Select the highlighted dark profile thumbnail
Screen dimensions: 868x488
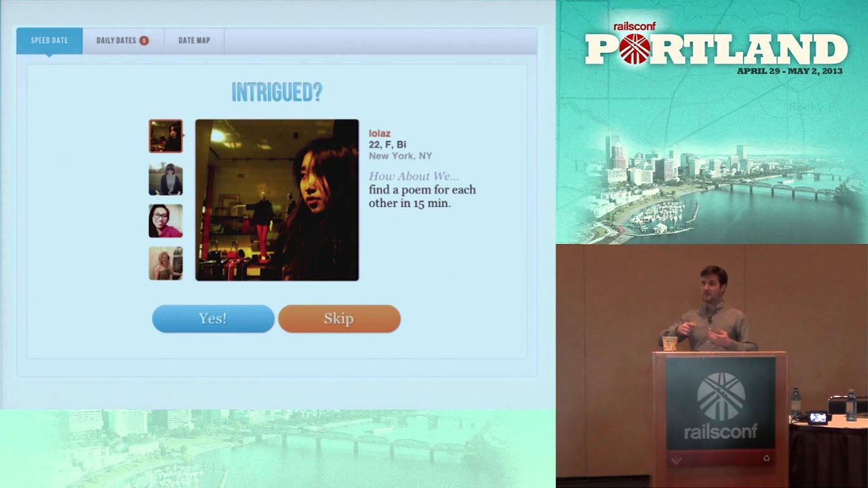click(x=165, y=136)
